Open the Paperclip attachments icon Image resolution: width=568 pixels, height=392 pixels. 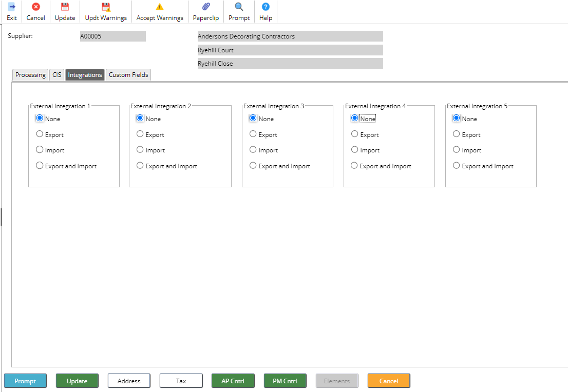pos(206,7)
